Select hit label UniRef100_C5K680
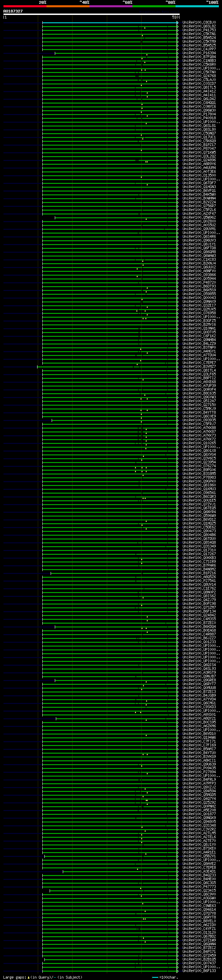Screen dimensions: 222x980 point(199,64)
